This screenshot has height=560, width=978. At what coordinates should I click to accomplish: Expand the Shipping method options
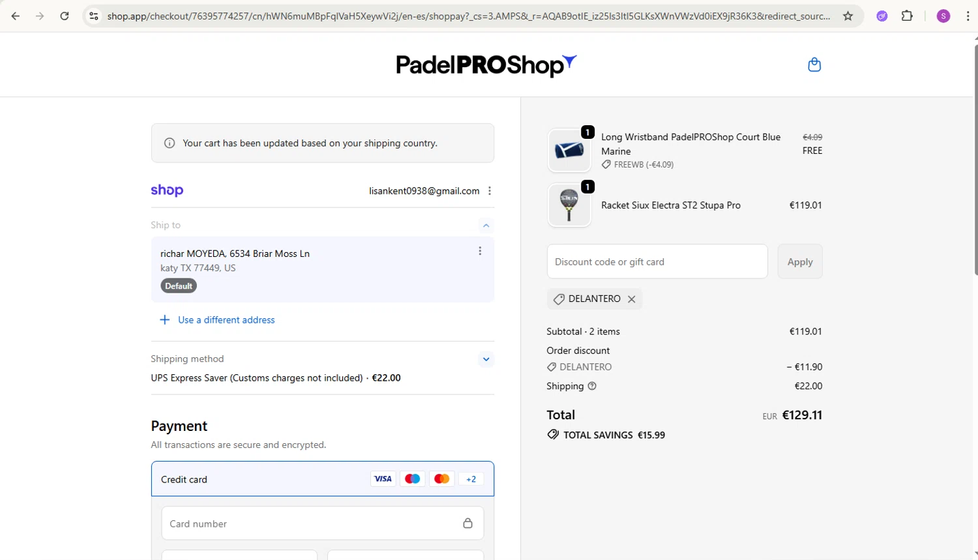click(486, 359)
